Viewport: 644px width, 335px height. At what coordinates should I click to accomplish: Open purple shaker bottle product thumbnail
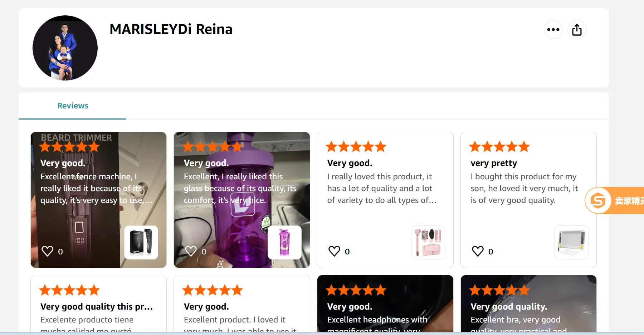point(284,242)
